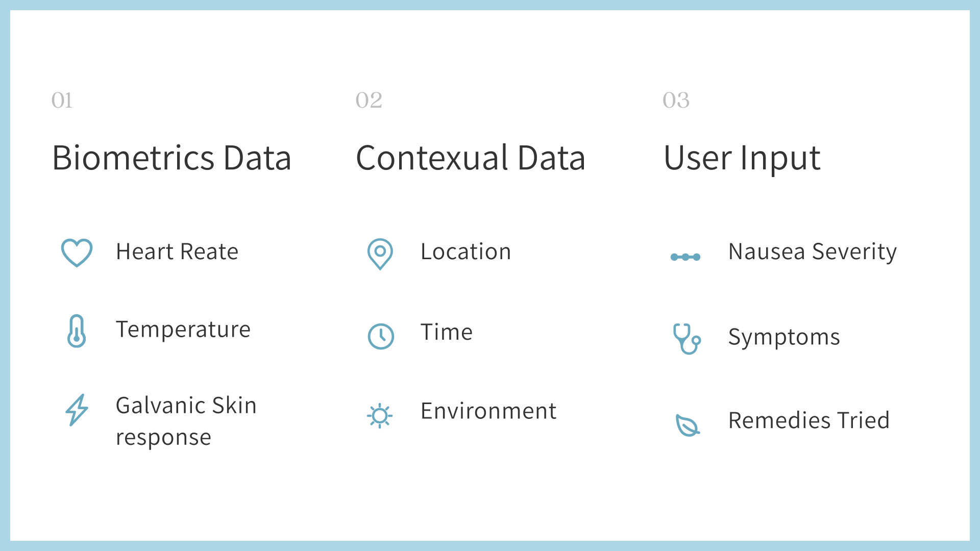
Task: Click the Nausea Severity label
Action: [x=812, y=252]
